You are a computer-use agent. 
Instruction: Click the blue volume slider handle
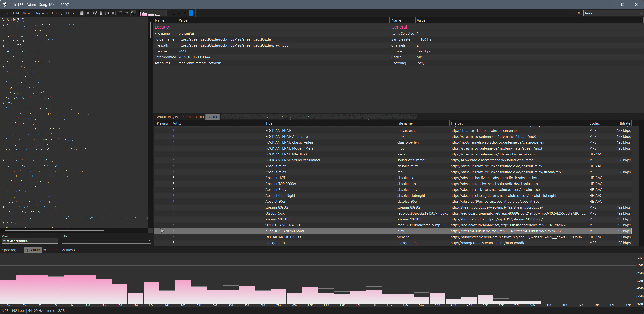(x=191, y=13)
